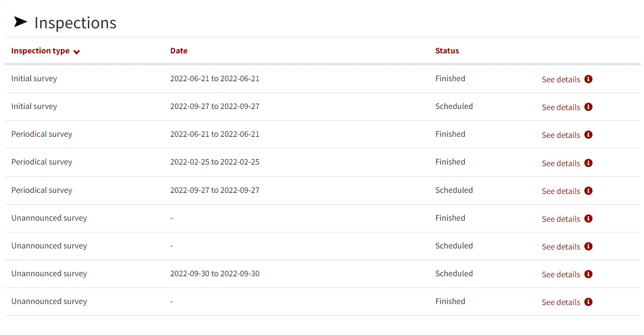This screenshot has width=644, height=335.
Task: Sort table by Date column header
Action: pos(179,51)
